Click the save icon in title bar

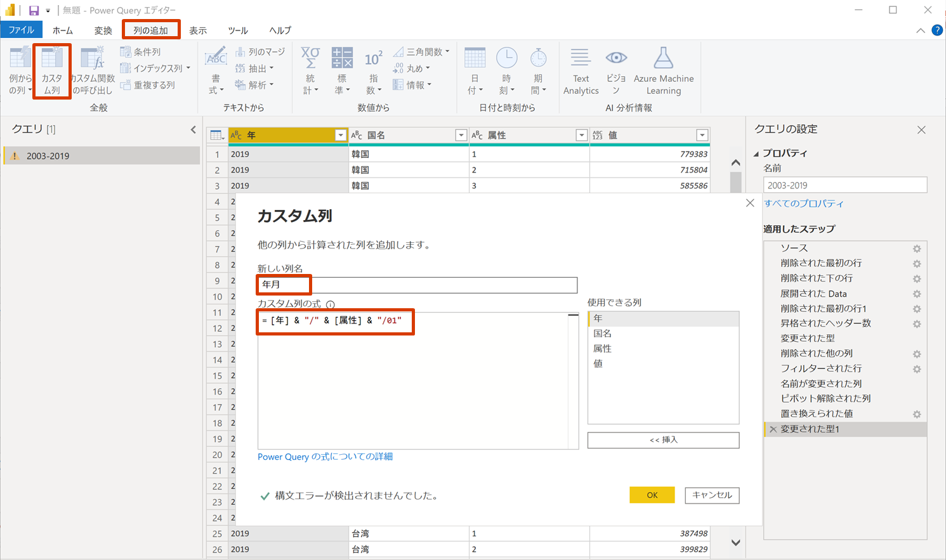(x=34, y=10)
